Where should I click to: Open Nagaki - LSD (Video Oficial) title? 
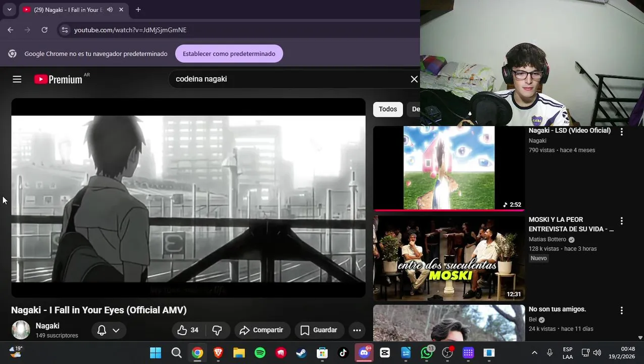569,130
